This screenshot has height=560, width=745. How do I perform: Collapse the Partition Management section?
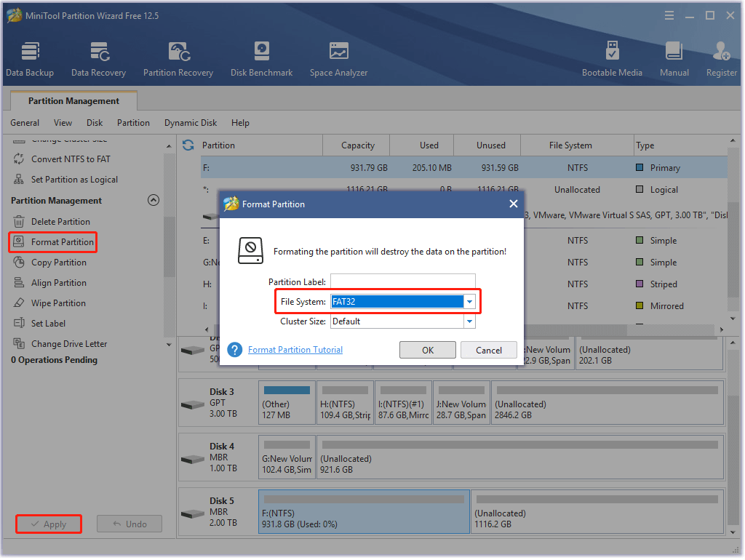point(154,200)
